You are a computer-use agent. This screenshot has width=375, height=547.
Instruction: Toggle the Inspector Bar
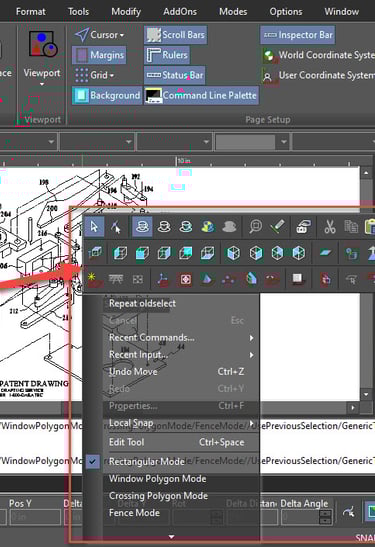(298, 35)
